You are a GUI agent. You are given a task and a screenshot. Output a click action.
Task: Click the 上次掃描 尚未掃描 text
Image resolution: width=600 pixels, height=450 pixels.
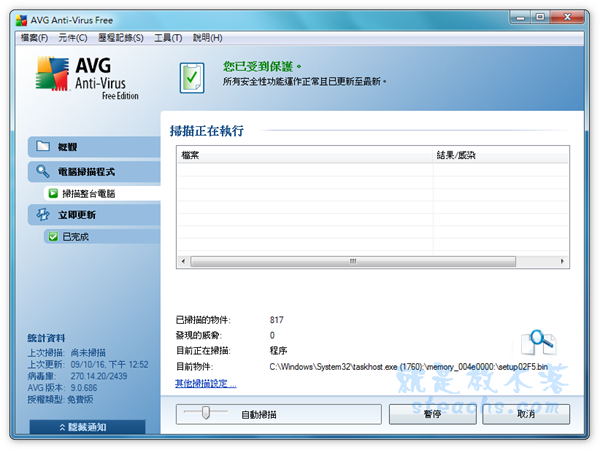coord(67,352)
